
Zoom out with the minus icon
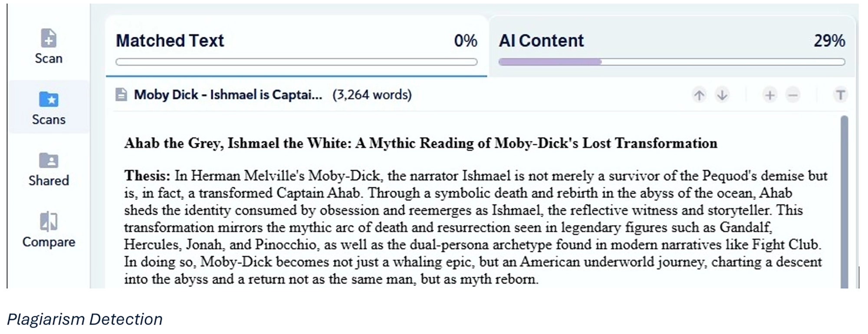pos(793,95)
